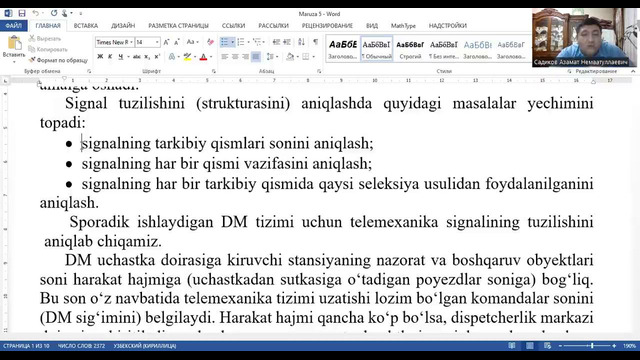Apply the Обычный style
Viewport: 640px width, 360px height.
[376, 49]
